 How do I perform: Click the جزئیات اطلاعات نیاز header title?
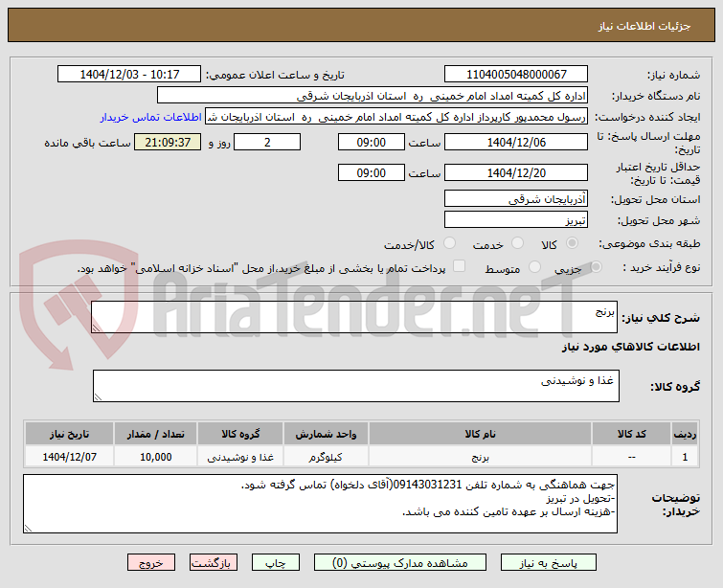(x=644, y=26)
